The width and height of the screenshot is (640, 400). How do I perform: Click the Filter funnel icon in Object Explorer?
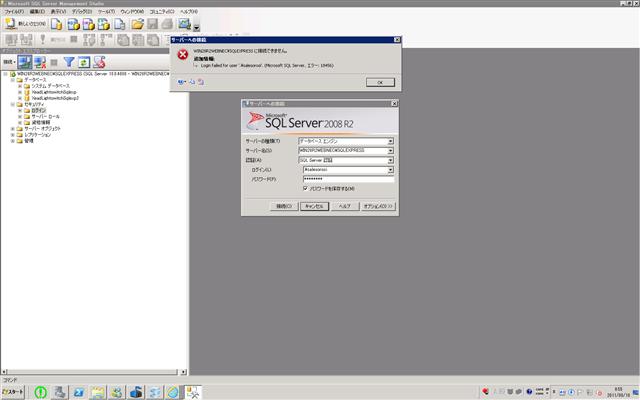point(69,61)
